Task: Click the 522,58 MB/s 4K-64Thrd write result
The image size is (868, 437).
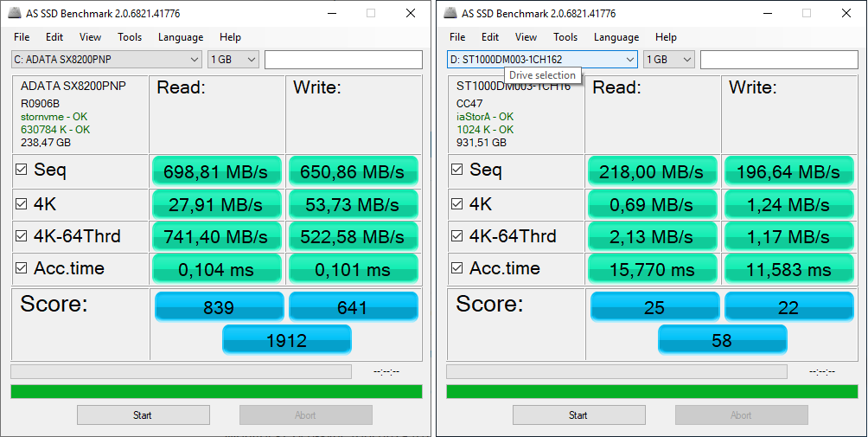Action: coord(353,236)
